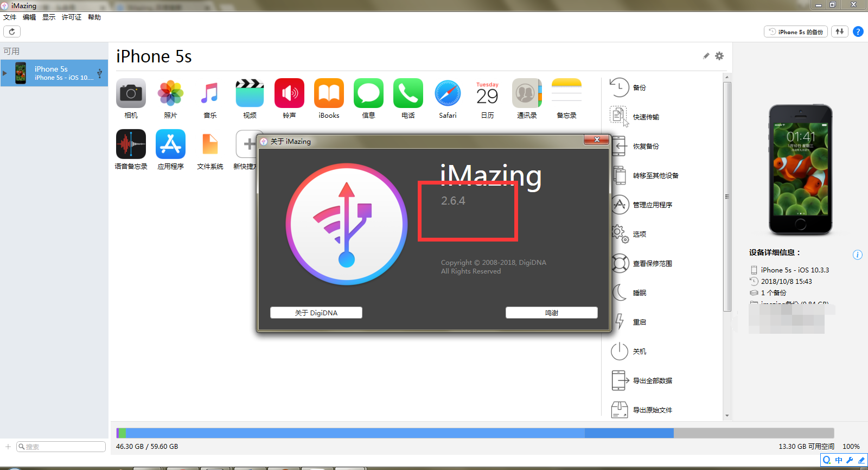The height and width of the screenshot is (470, 868).
Task: Open the Calendar (日历) icon
Action: click(487, 93)
